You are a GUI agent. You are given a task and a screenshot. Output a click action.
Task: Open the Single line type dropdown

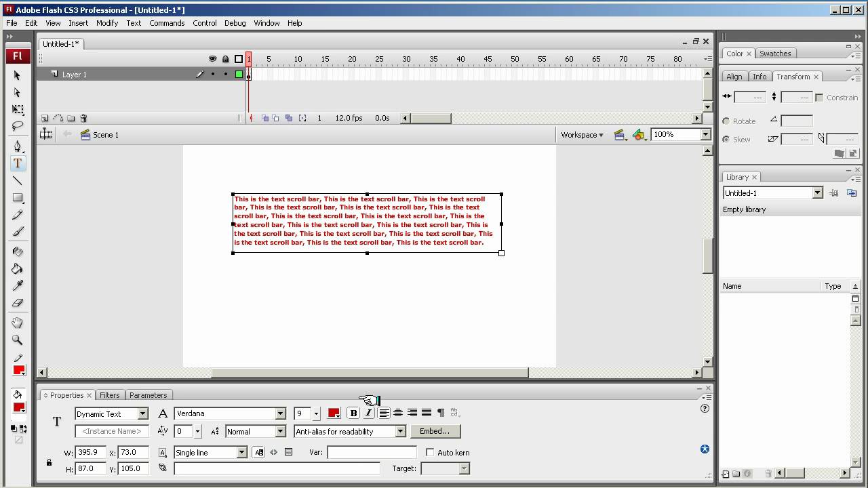click(241, 452)
